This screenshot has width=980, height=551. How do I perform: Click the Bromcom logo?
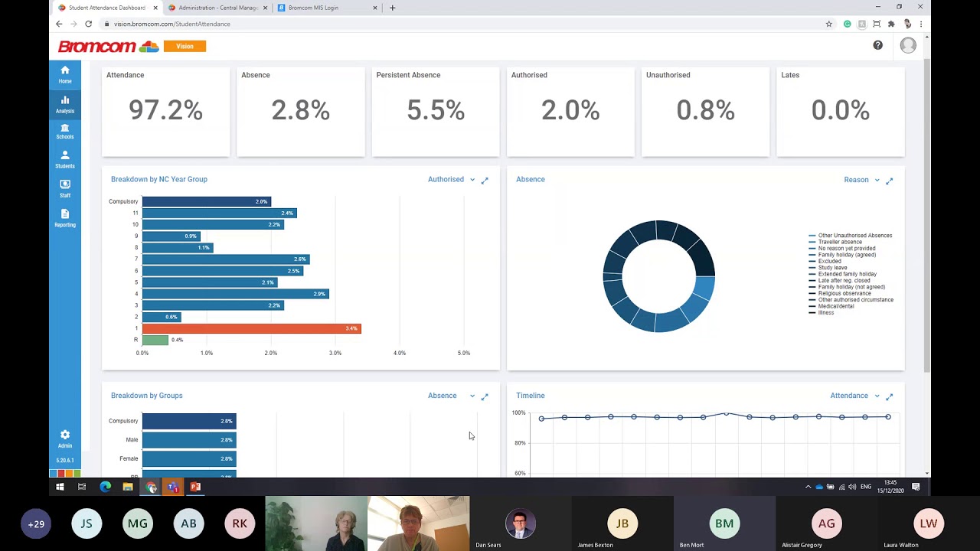[108, 47]
